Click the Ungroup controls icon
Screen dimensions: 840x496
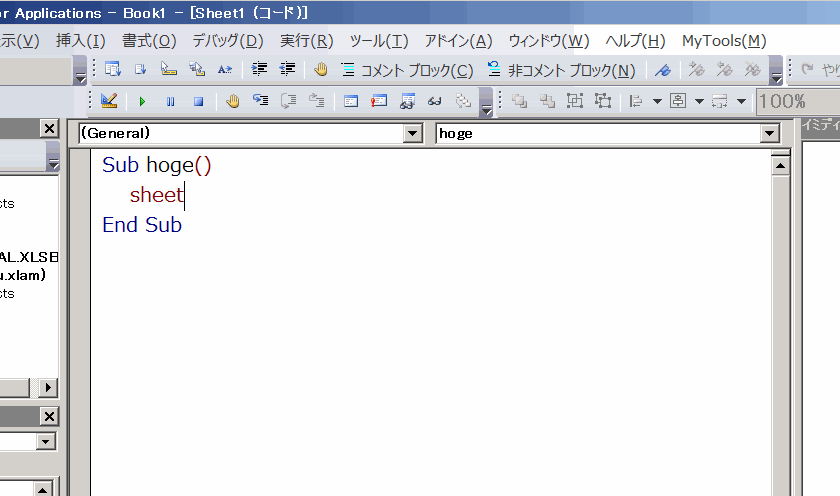click(x=603, y=101)
